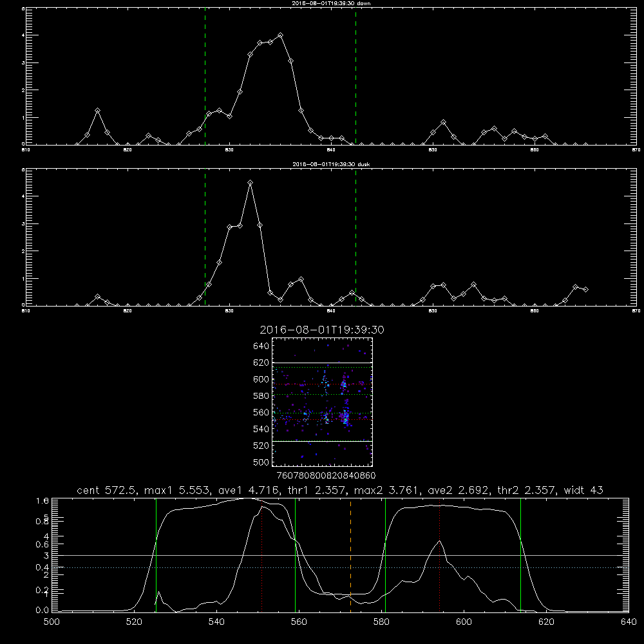This screenshot has width=644, height=644.
Task: Click the 560 label on bottom plot x-axis
Action: pyautogui.click(x=299, y=622)
